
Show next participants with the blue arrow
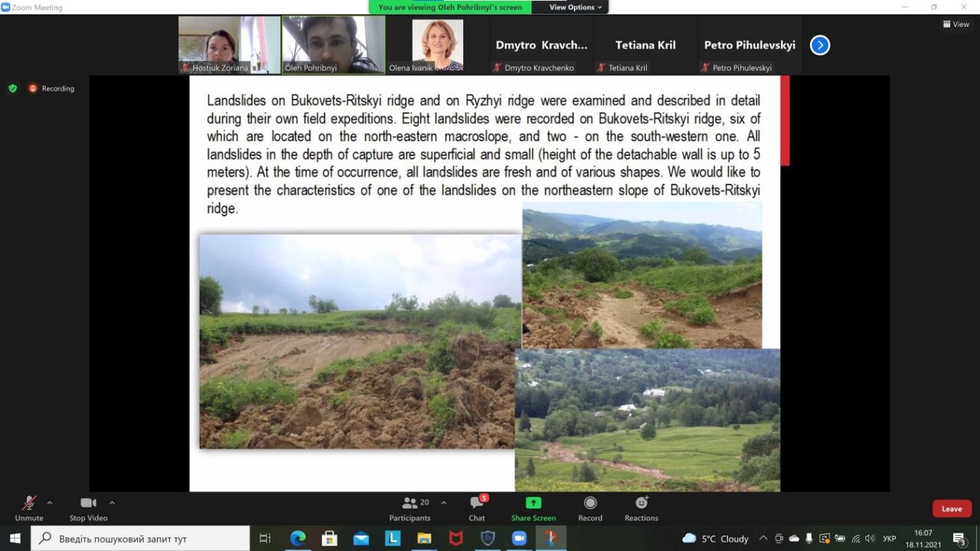coord(819,45)
